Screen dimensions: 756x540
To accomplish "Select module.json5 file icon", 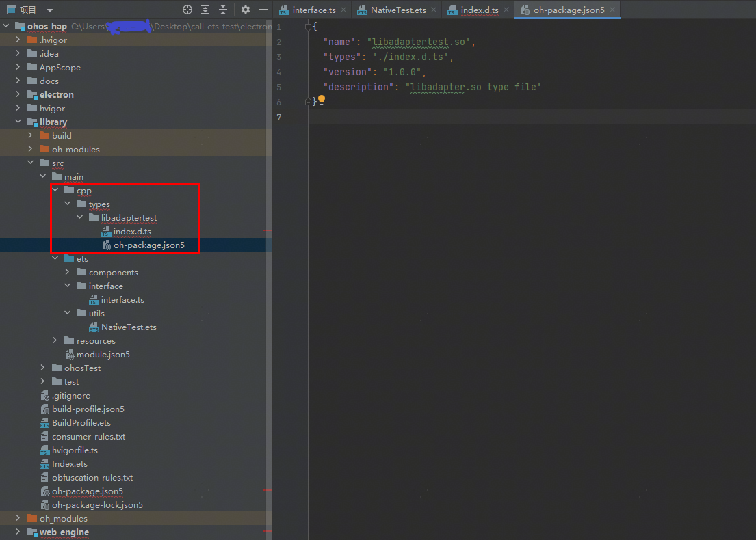I will coord(69,355).
